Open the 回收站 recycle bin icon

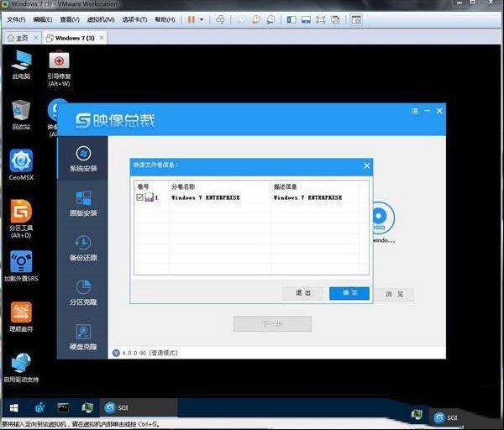point(21,115)
